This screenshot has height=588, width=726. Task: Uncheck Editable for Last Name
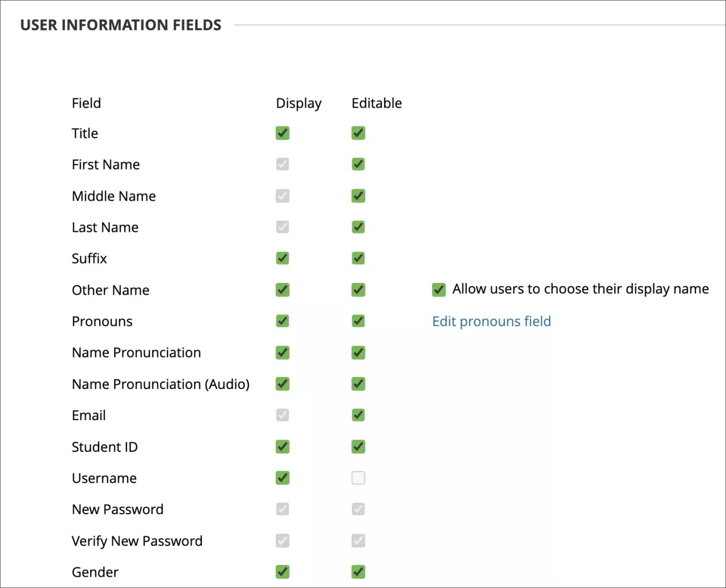point(358,227)
